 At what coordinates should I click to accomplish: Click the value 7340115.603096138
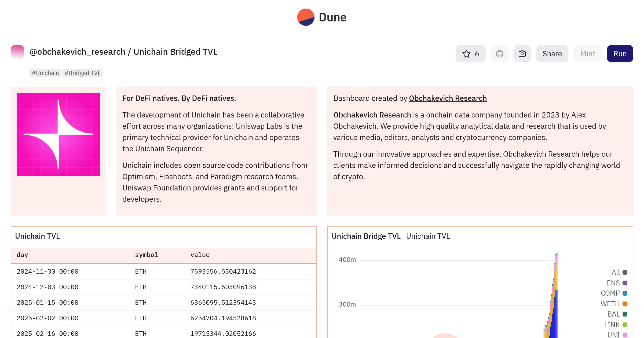coord(223,287)
